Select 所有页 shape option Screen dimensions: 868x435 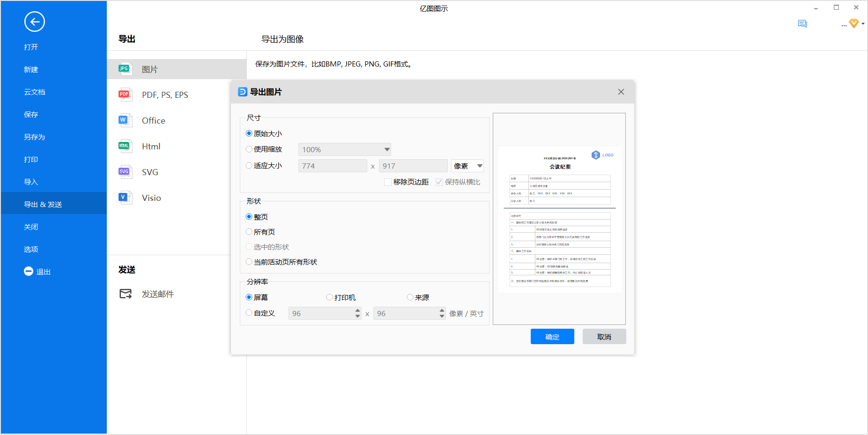coord(249,232)
